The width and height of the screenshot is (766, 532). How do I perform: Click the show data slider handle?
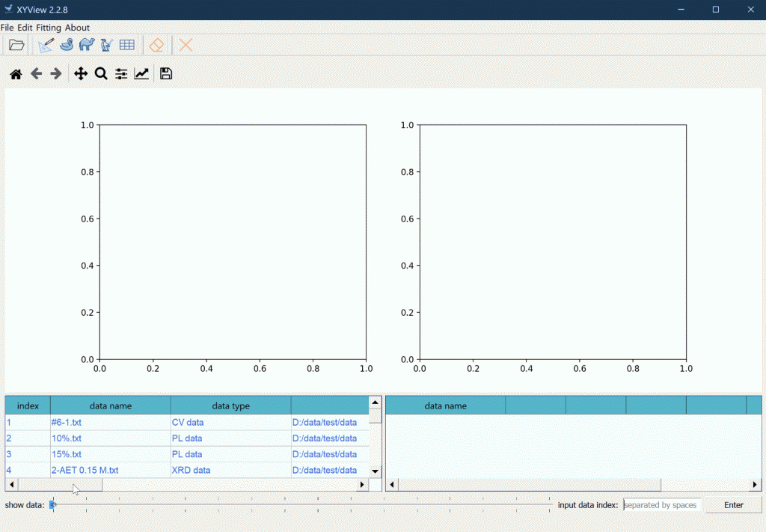[52, 505]
